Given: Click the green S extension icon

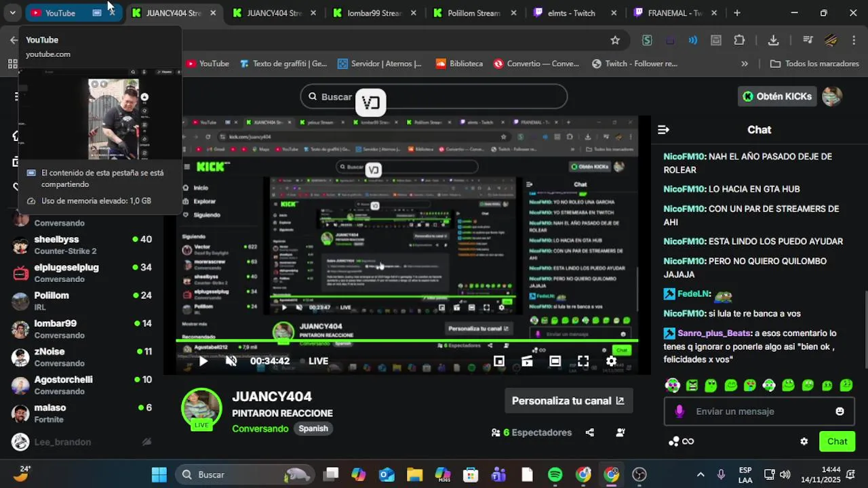Looking at the screenshot, I should coord(647,40).
